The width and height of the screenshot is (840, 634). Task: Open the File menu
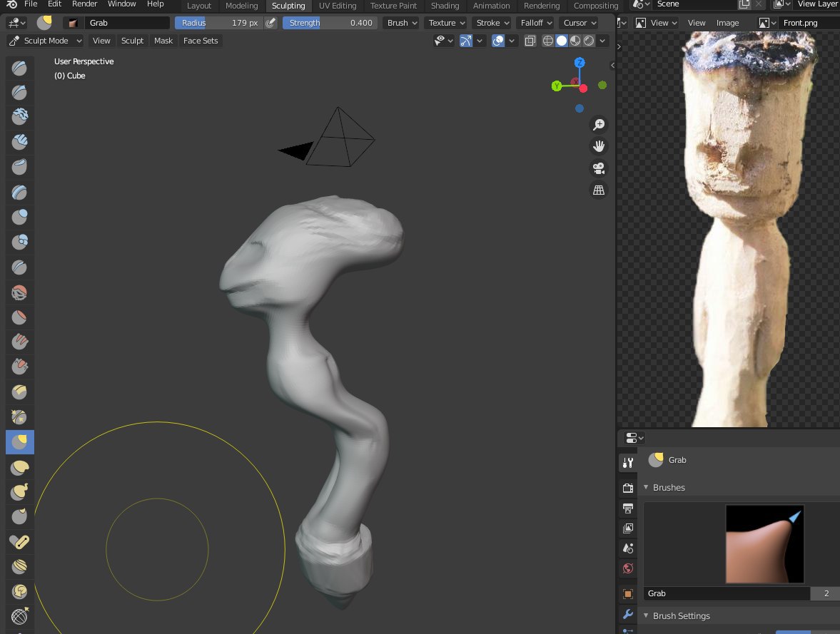click(31, 4)
